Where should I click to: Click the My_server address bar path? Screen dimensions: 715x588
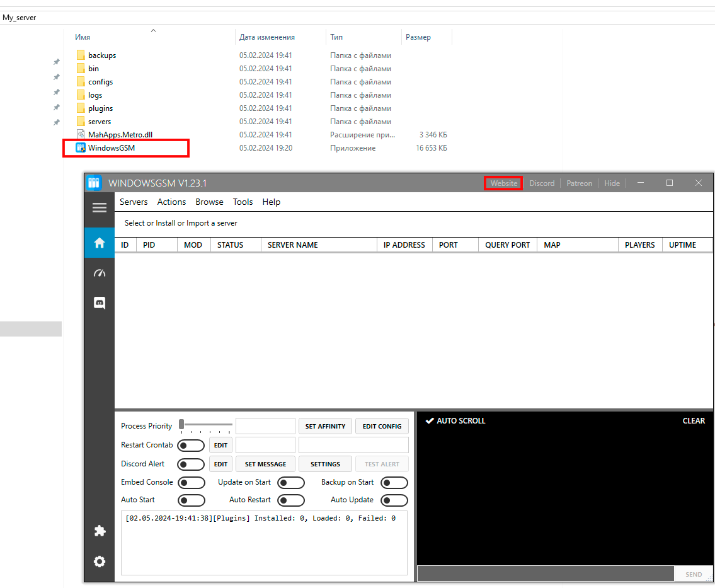click(19, 18)
